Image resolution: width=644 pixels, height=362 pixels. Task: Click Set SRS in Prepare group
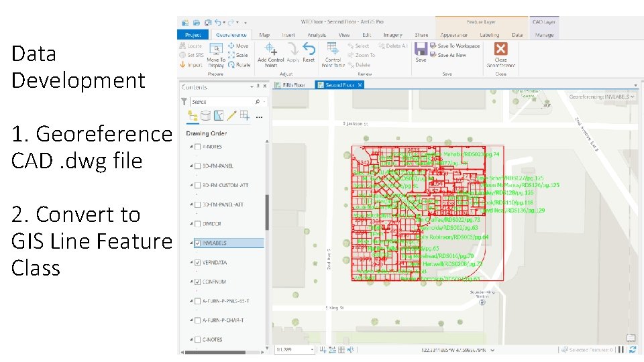tap(191, 55)
